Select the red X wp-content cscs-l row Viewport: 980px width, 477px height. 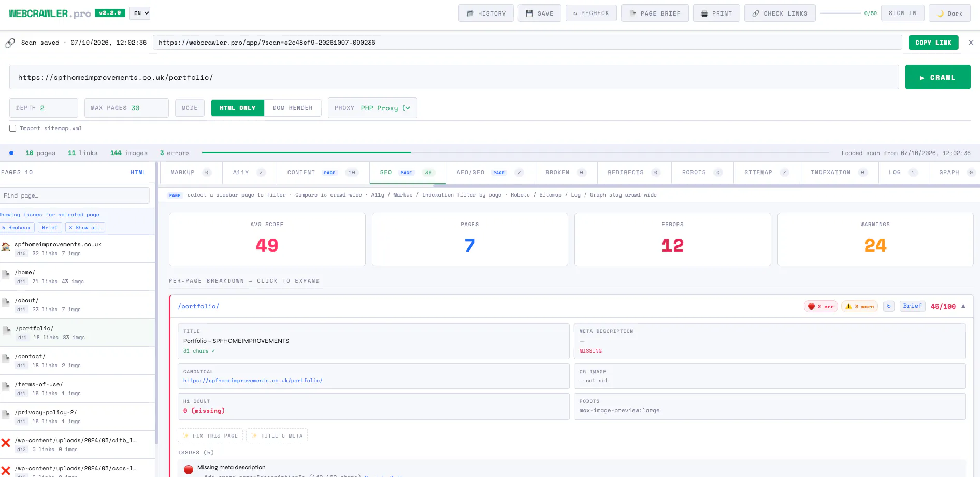78,468
